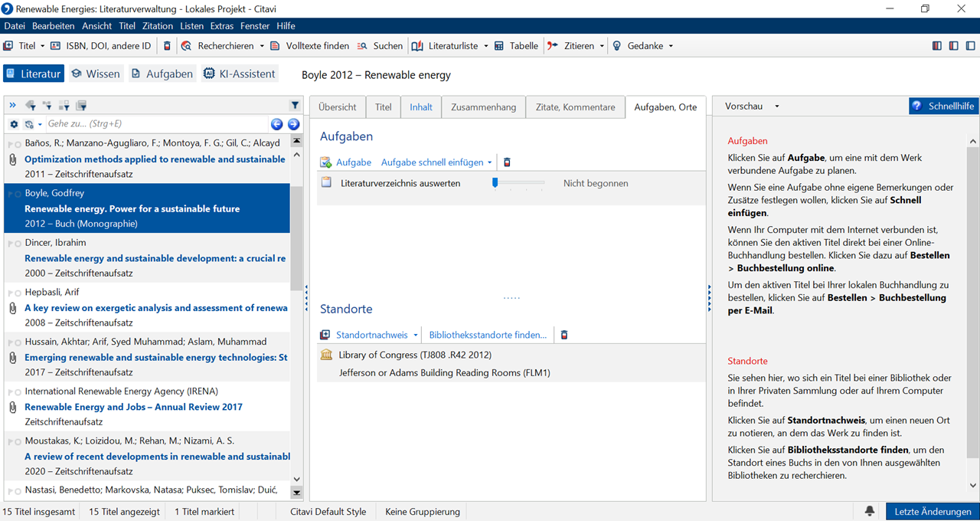
Task: Click the blue forward arrow navigation icon
Action: pyautogui.click(x=293, y=124)
